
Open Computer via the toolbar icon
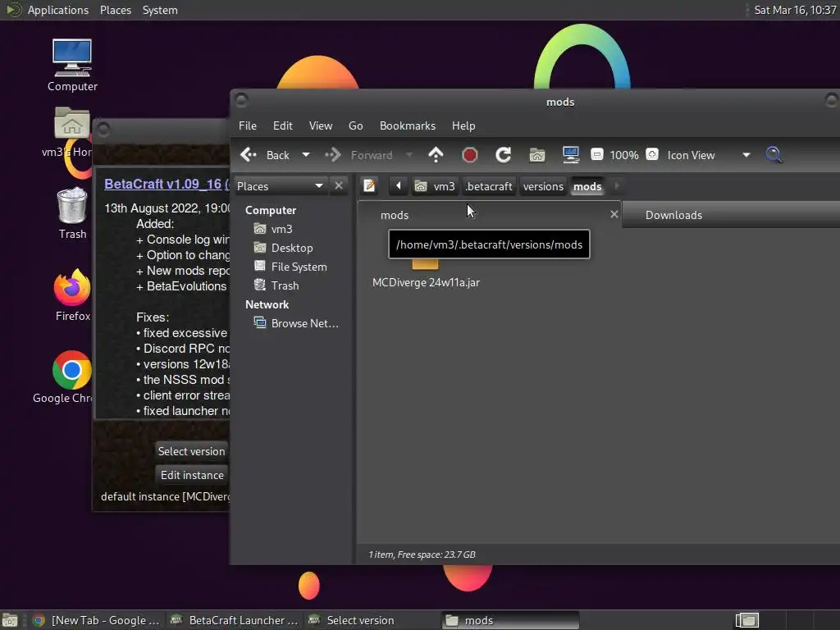(x=571, y=155)
